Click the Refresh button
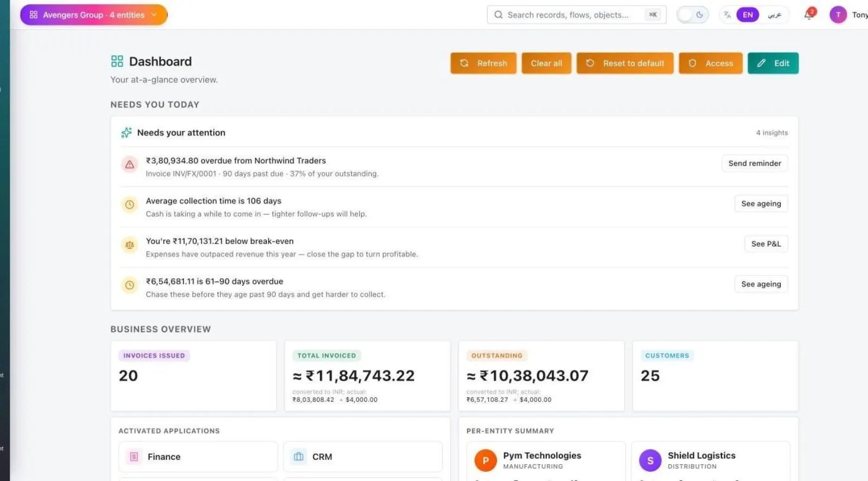The image size is (868, 481). pos(483,63)
